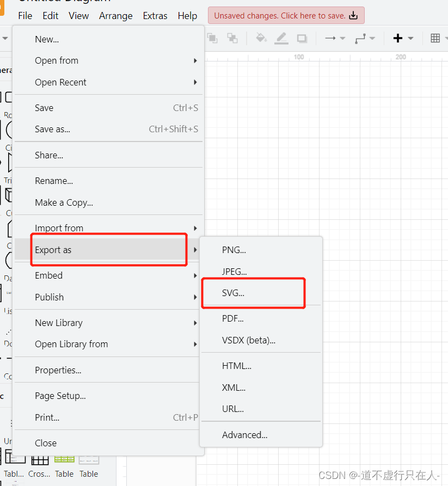
Task: Select the Cross table shape in sidebar
Action: pos(40,460)
